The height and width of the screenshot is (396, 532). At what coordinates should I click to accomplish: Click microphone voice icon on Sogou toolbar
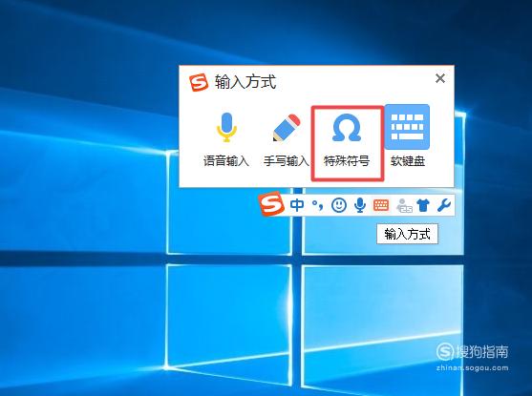click(x=360, y=205)
